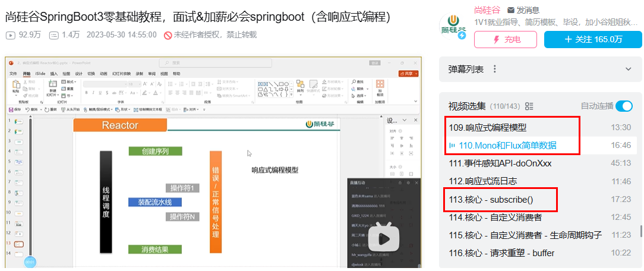Click 从头开始 slideshow icon in quick toolbar
This screenshot has height=271, width=644.
tap(63, 109)
